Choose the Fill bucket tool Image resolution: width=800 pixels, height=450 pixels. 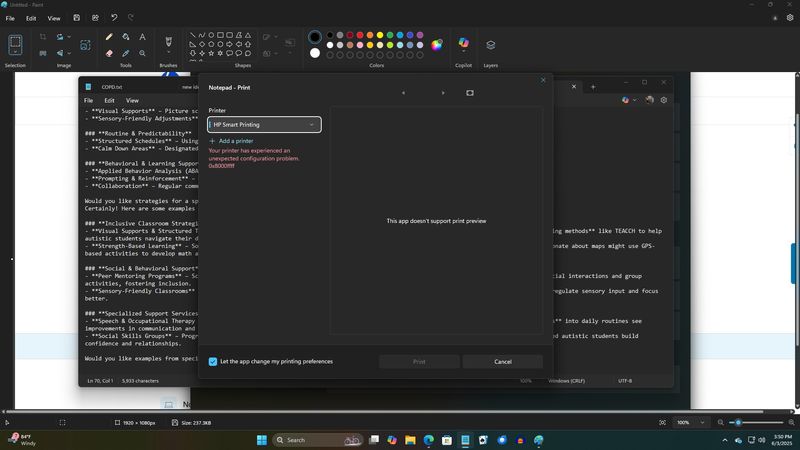[x=126, y=37]
